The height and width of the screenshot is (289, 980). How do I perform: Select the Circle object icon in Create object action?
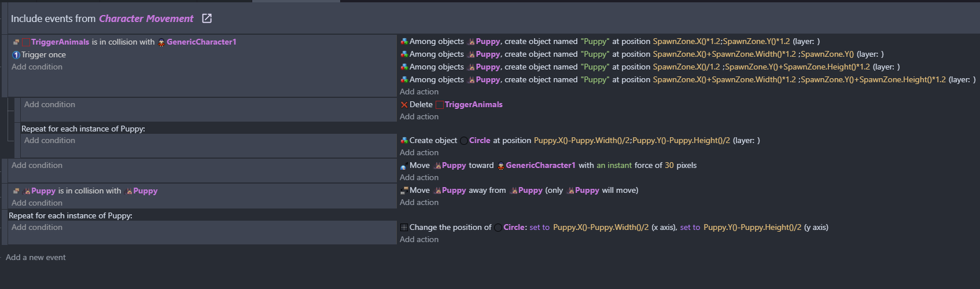pos(464,141)
